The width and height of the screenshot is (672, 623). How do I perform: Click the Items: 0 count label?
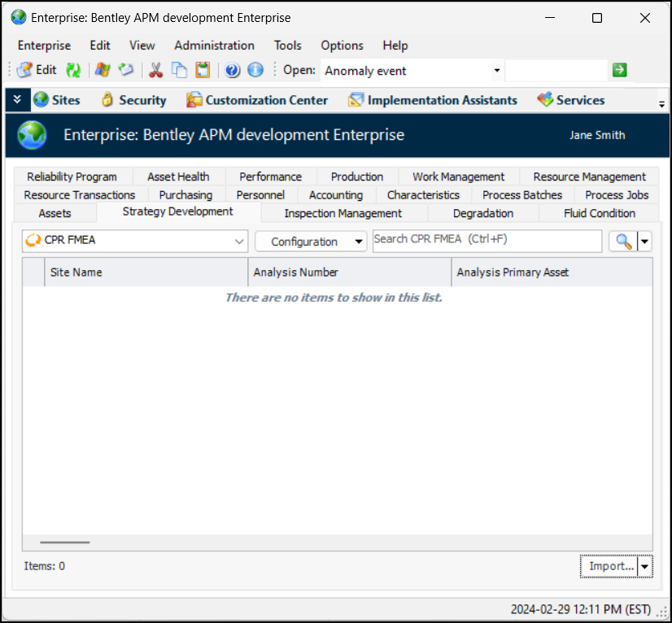click(x=45, y=566)
